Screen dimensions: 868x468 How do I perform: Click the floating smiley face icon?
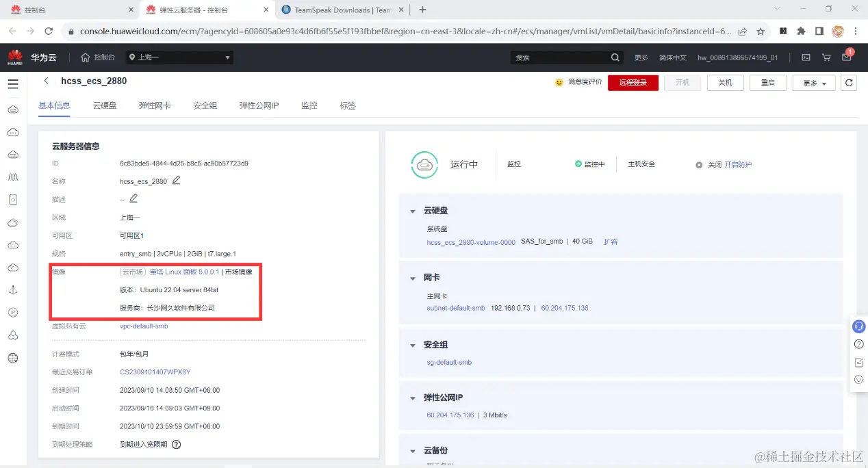(x=859, y=380)
